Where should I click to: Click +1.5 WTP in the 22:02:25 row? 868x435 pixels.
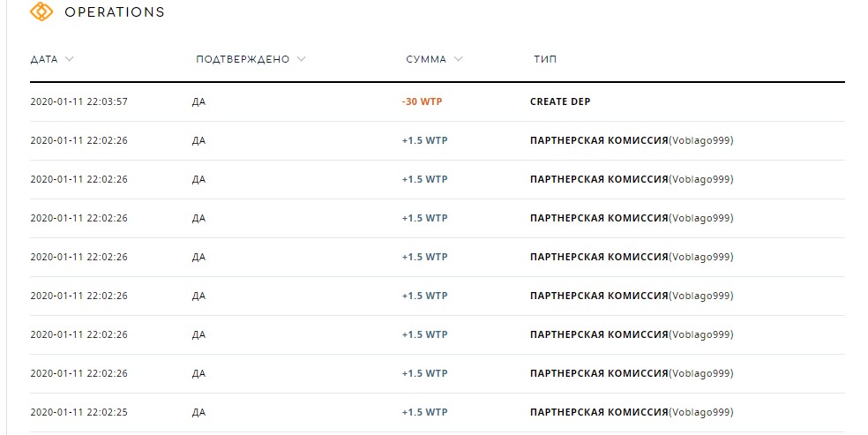424,412
